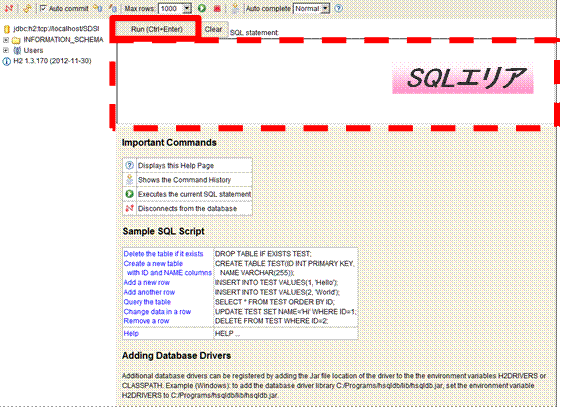The width and height of the screenshot is (561, 407).
Task: Click the Query the table link
Action: point(147,302)
